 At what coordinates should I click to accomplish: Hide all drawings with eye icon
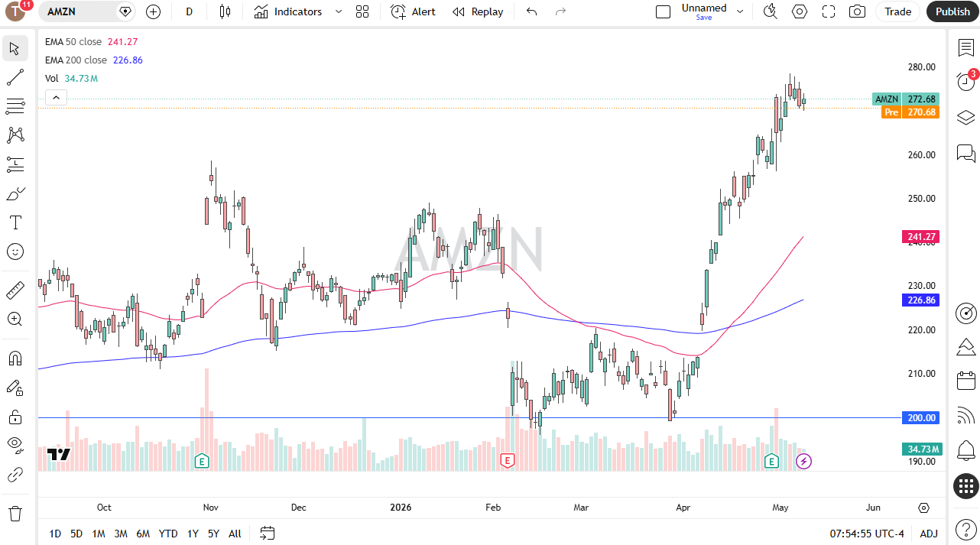(15, 446)
